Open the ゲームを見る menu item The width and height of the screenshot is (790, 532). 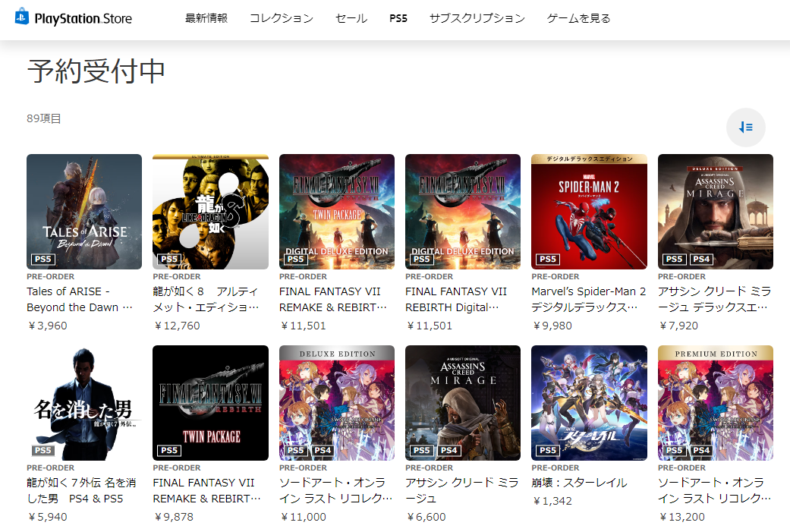click(x=578, y=18)
